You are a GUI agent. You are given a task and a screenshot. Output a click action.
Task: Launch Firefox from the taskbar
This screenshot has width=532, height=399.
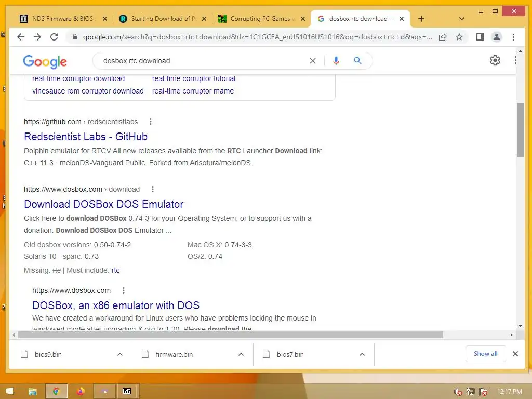coord(81,391)
